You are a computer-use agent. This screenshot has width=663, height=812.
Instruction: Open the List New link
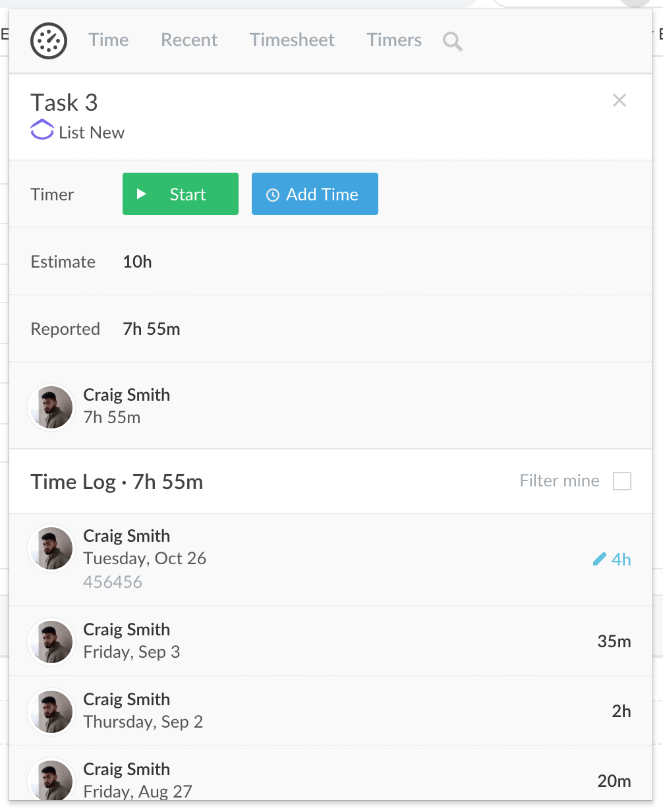tap(91, 132)
